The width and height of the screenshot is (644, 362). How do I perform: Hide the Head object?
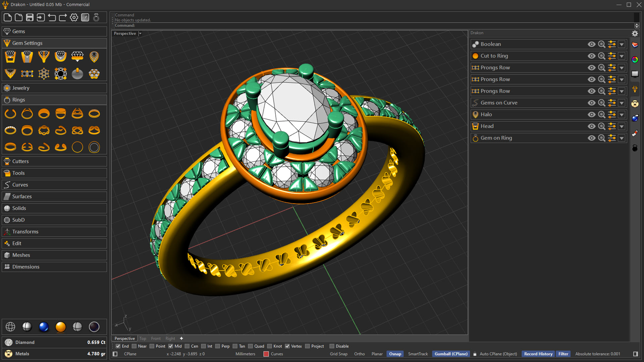coord(592,126)
